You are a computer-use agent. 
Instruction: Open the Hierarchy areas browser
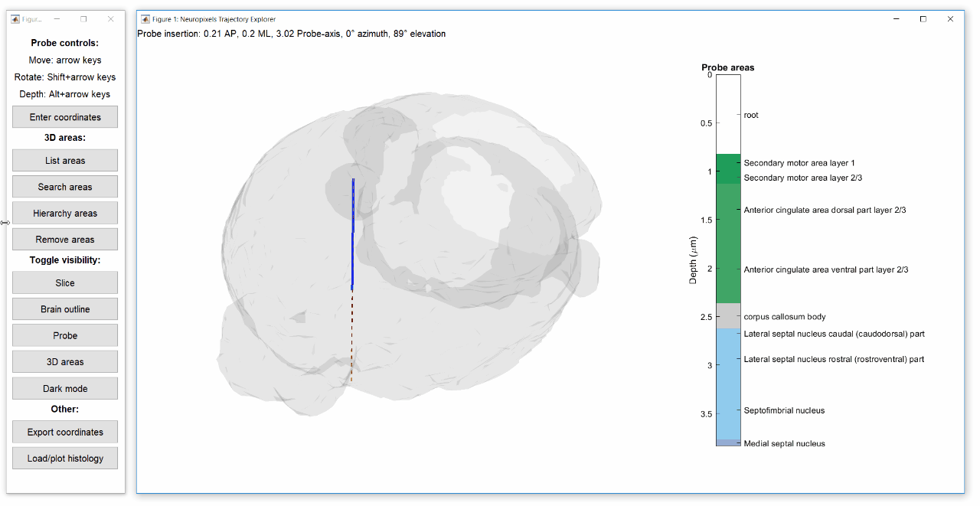coord(64,212)
